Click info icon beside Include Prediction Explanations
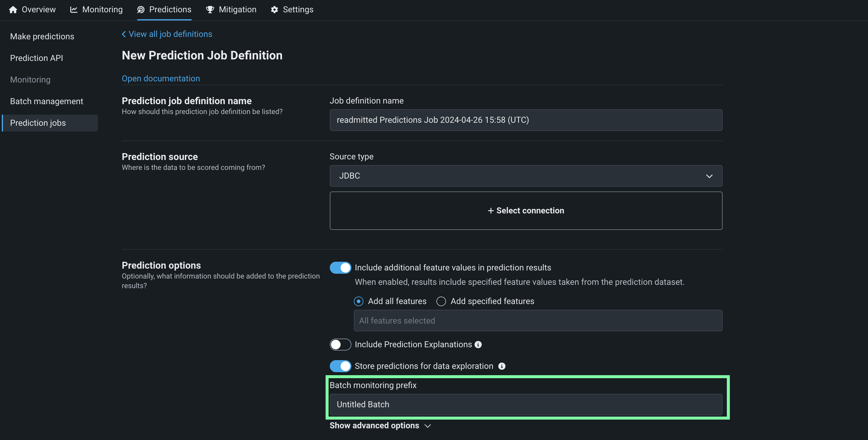Screen dimensions: 868x440 tap(478, 344)
